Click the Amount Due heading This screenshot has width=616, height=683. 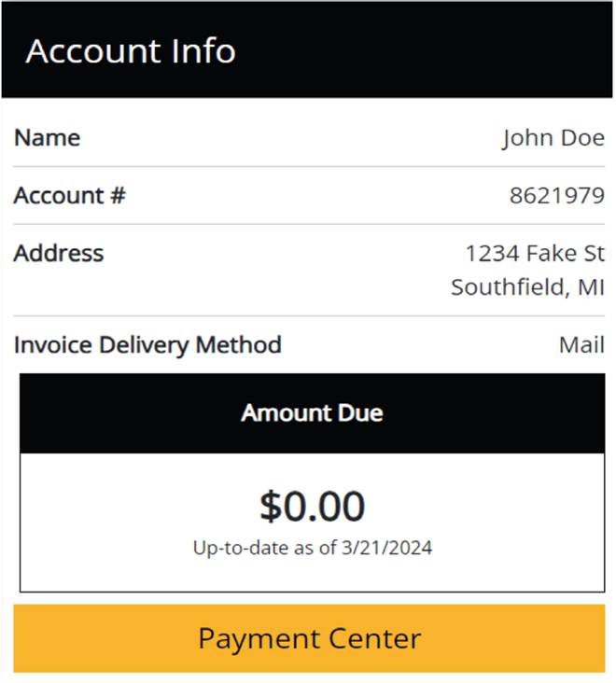pyautogui.click(x=312, y=412)
